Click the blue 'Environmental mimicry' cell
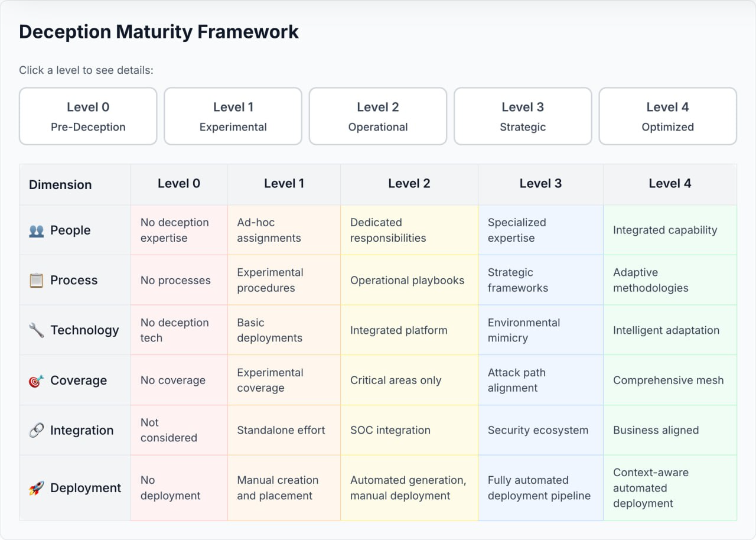 point(540,330)
